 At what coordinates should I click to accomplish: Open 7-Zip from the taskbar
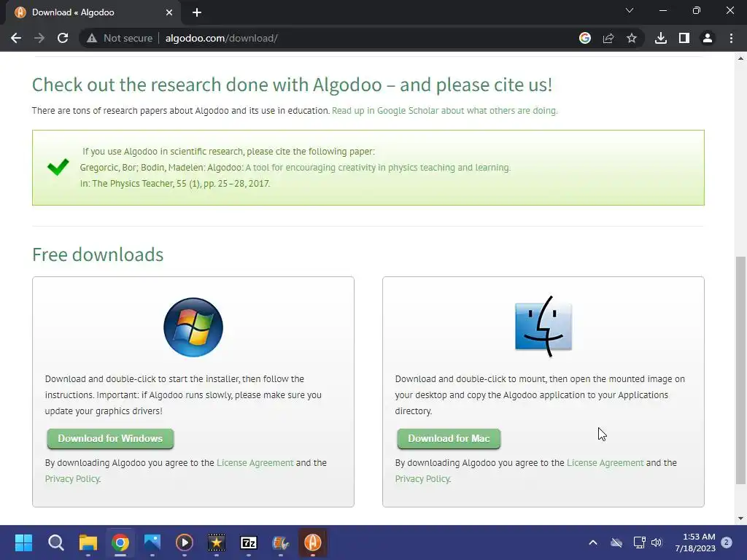[x=249, y=542]
